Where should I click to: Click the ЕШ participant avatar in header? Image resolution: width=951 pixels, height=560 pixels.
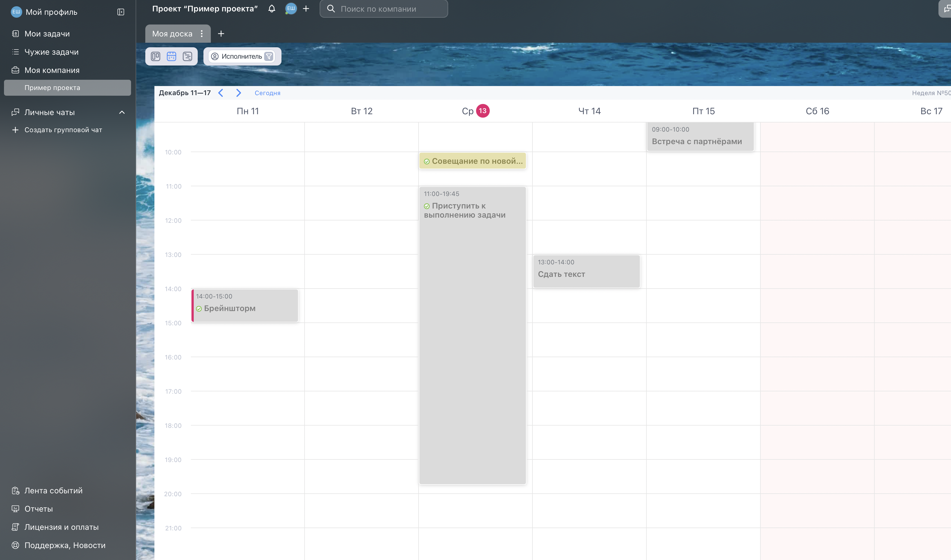tap(291, 8)
